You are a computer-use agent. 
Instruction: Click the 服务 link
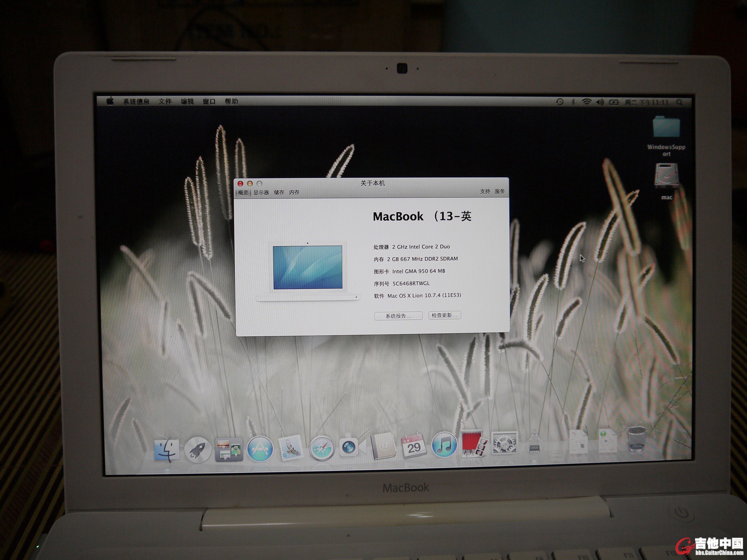tap(500, 191)
